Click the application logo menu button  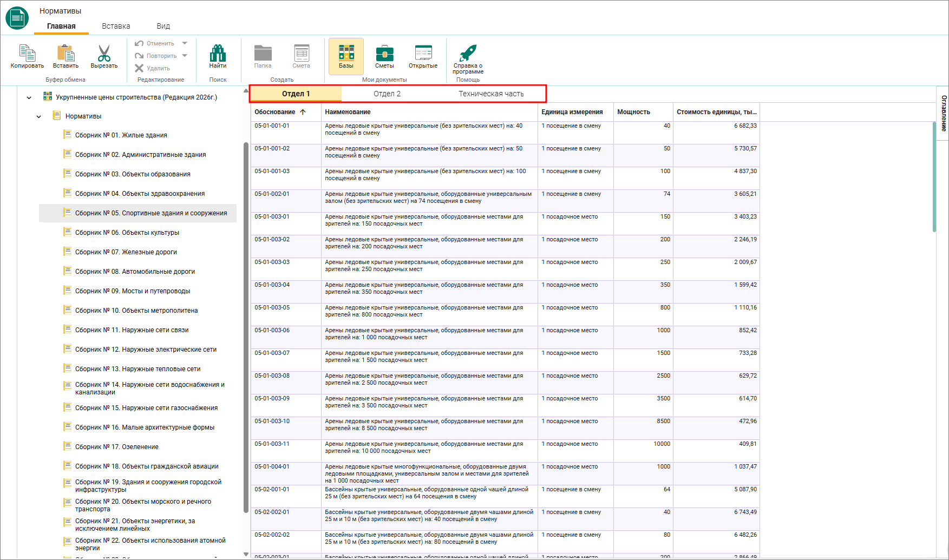click(17, 18)
